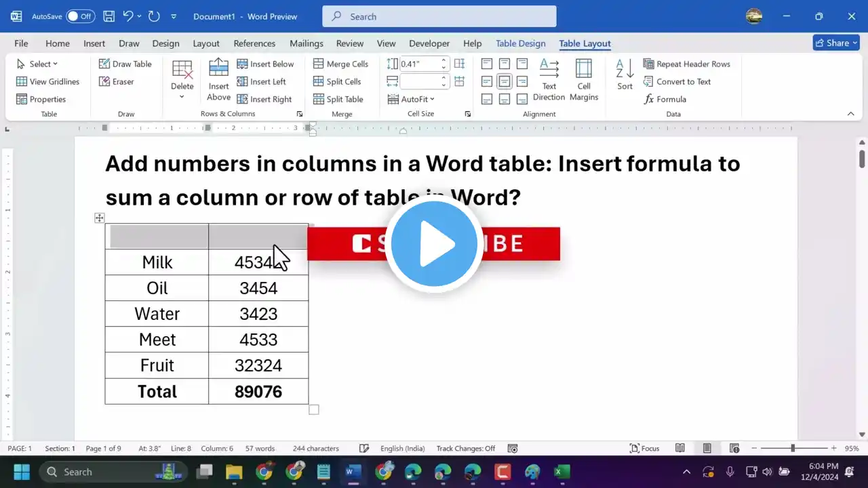Viewport: 868px width, 488px height.
Task: Open Excel from the taskbar
Action: (562, 472)
